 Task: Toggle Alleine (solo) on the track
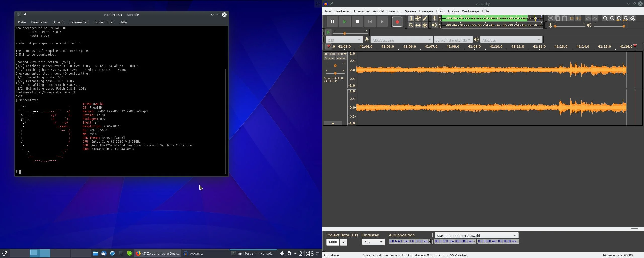[x=341, y=58]
